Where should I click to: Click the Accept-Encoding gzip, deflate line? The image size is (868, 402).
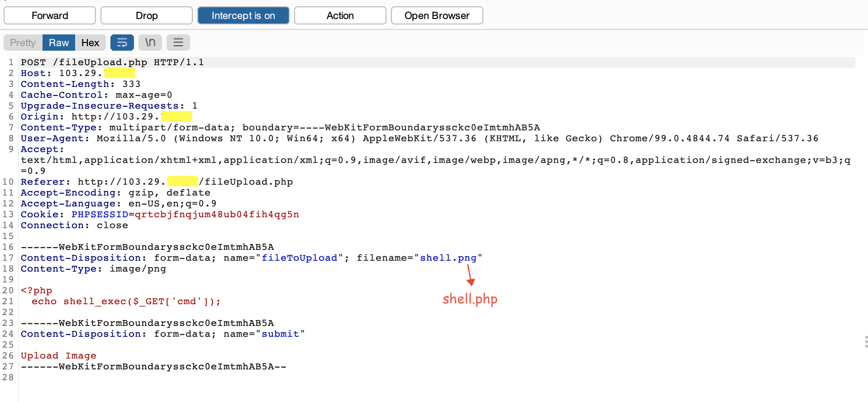click(115, 192)
